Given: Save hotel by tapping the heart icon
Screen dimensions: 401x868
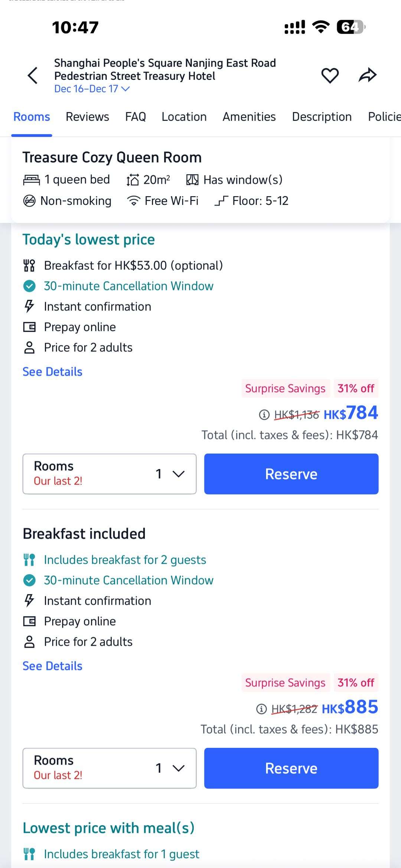Looking at the screenshot, I should [329, 75].
